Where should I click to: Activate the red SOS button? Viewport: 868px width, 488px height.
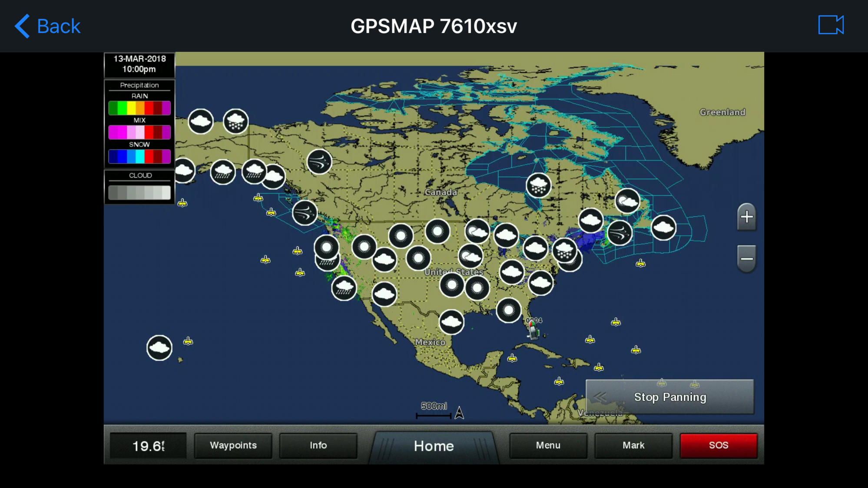(x=718, y=445)
